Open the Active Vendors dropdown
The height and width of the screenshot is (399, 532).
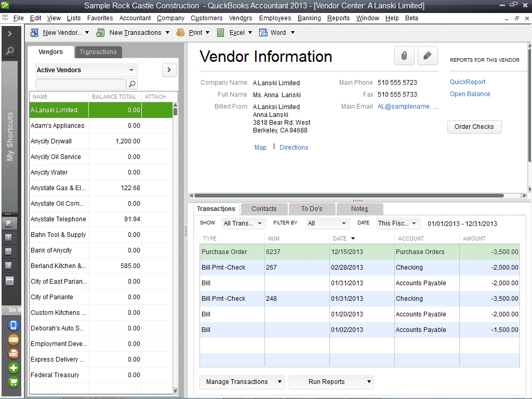click(x=87, y=70)
